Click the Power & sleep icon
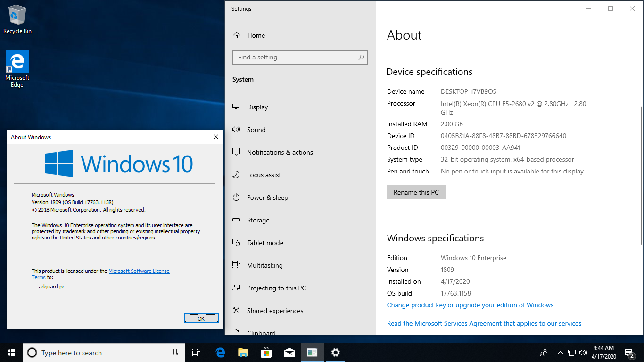Image resolution: width=644 pixels, height=362 pixels. 237,197
